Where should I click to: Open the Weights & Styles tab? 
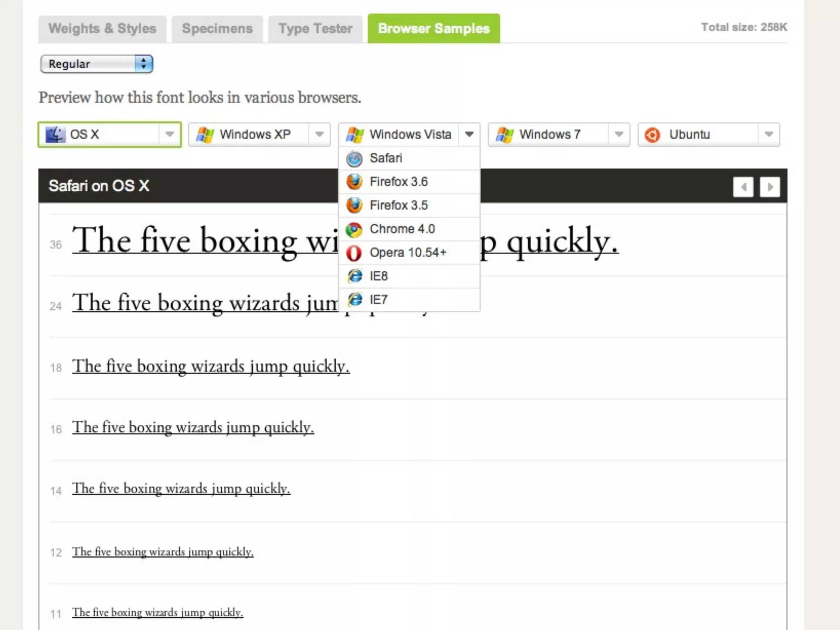[x=102, y=29]
